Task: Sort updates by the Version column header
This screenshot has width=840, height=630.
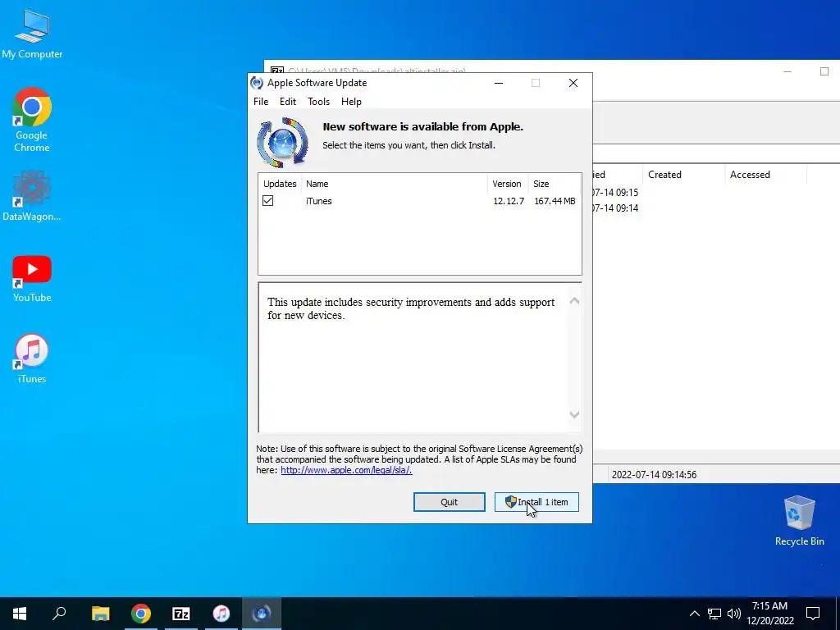Action: pyautogui.click(x=507, y=184)
